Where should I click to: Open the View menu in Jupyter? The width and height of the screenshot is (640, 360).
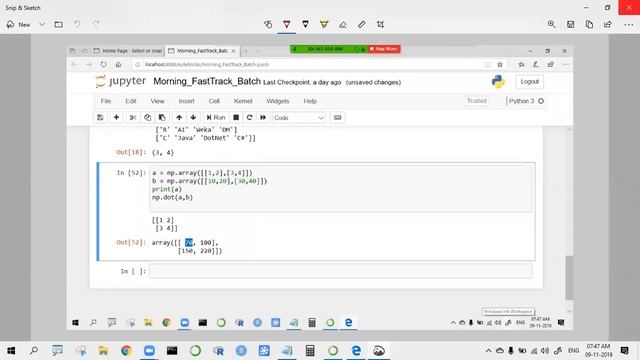coord(157,101)
